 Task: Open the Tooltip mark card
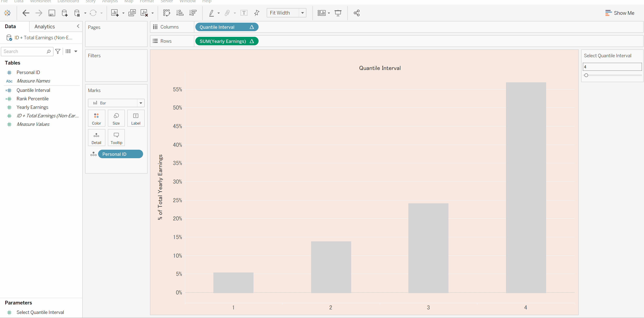pyautogui.click(x=116, y=138)
